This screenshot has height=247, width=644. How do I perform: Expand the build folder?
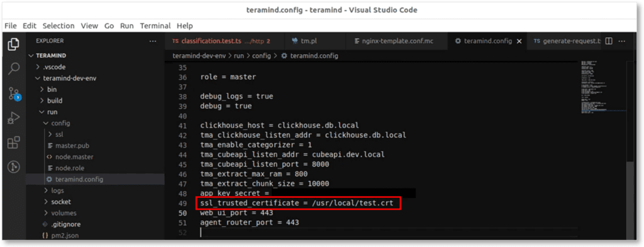tap(42, 100)
